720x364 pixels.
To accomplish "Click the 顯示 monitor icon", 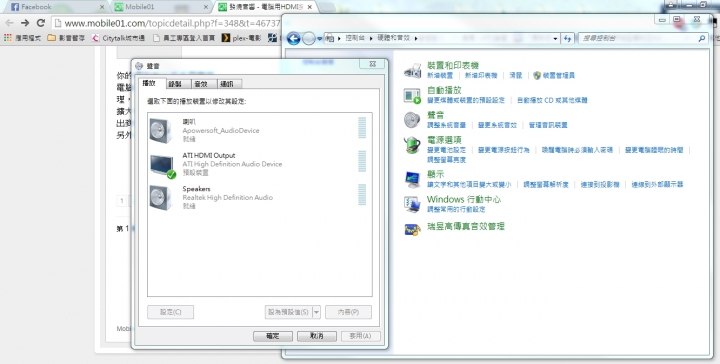I will 412,179.
